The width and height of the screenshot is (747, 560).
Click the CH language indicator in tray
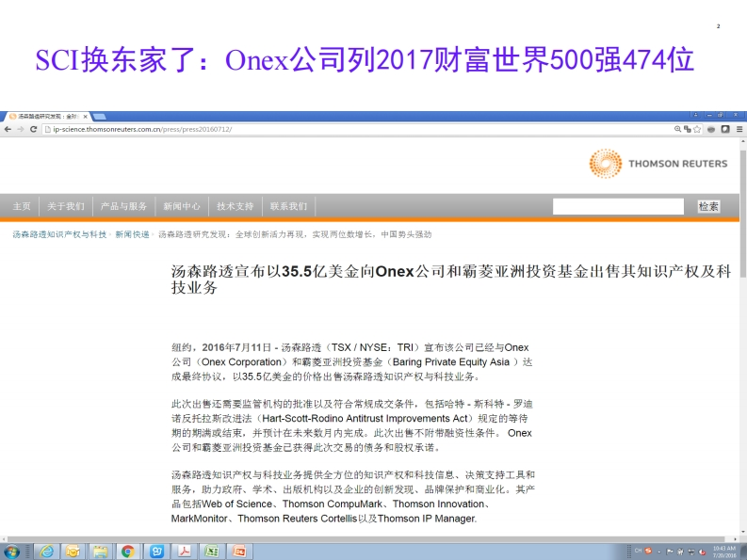638,551
